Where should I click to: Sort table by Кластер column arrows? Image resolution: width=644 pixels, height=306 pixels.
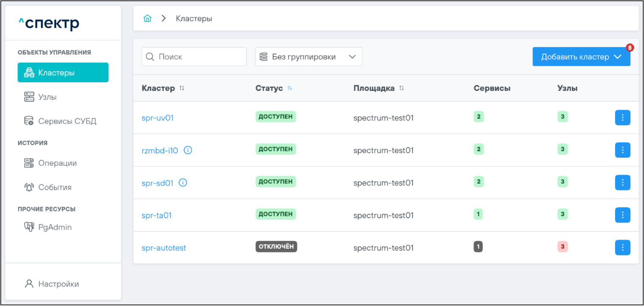(182, 88)
